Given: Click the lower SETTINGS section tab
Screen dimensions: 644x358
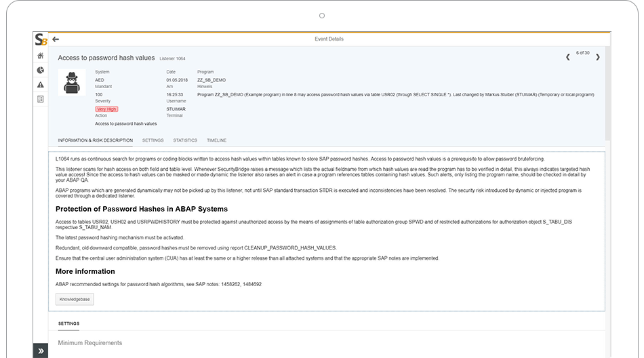Looking at the screenshot, I should 68,323.
